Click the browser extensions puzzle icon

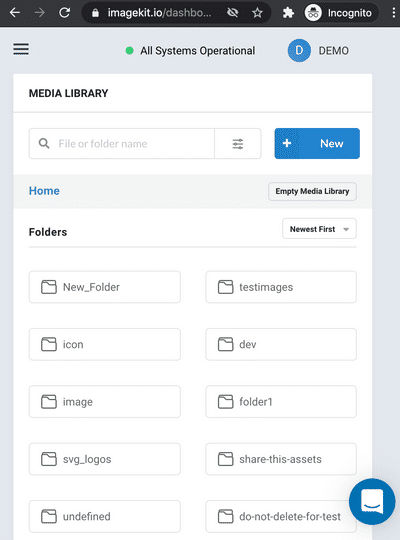[288, 13]
